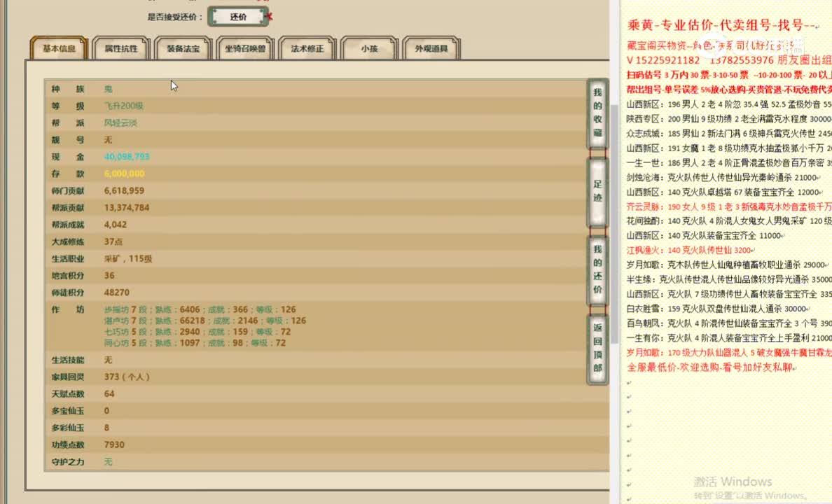Image resolution: width=832 pixels, height=504 pixels.
Task: Click the red line 全服最低价-欢迎选购
Action: [x=711, y=367]
